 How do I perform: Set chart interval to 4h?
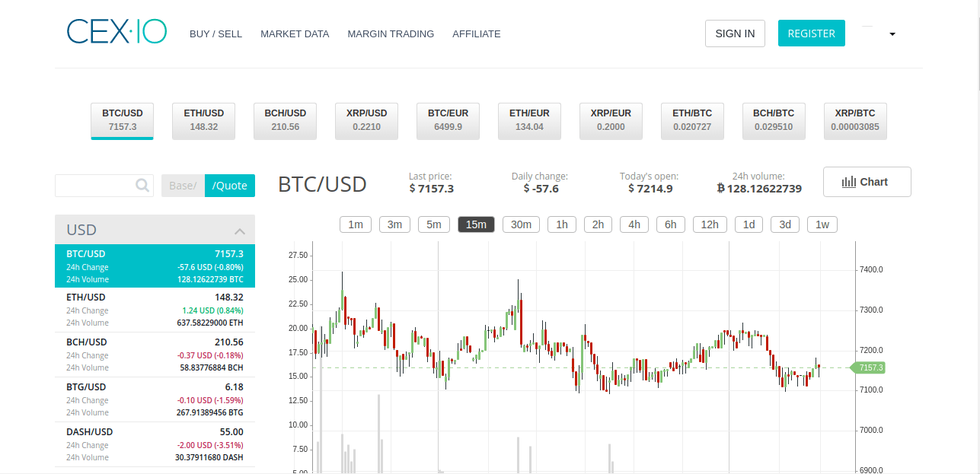634,224
